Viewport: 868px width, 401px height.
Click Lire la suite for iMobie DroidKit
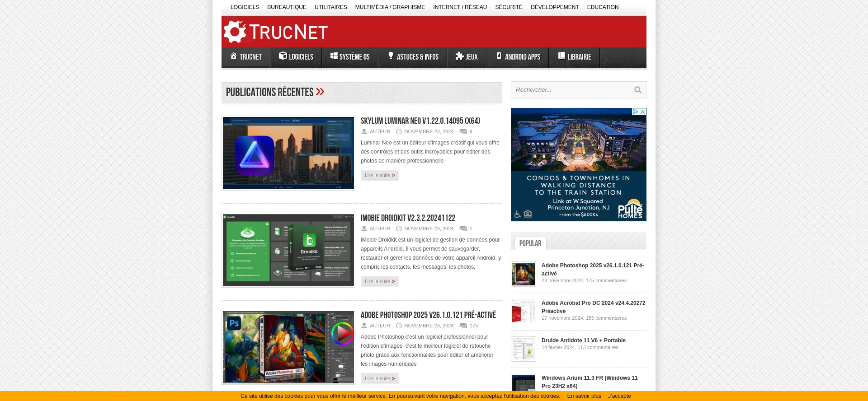tap(380, 281)
